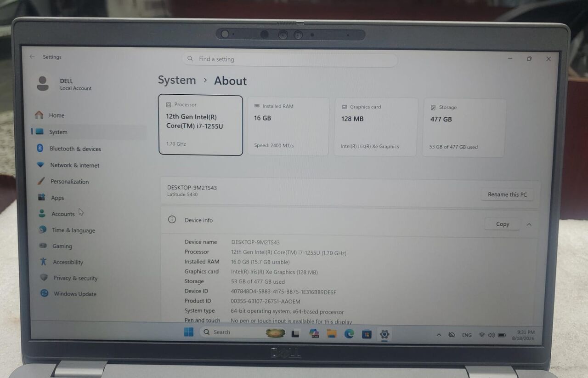Open the Wi-Fi network flyout
The image size is (588, 378).
click(x=482, y=335)
